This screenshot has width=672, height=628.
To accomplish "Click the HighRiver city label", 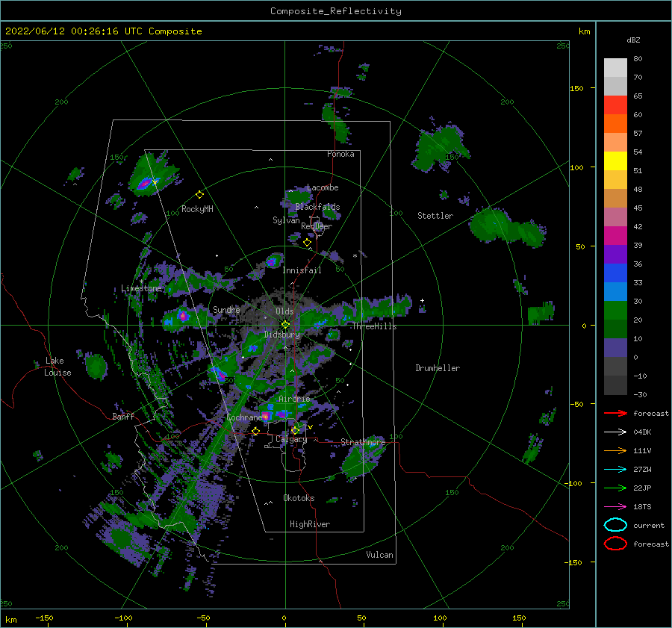I will click(310, 524).
